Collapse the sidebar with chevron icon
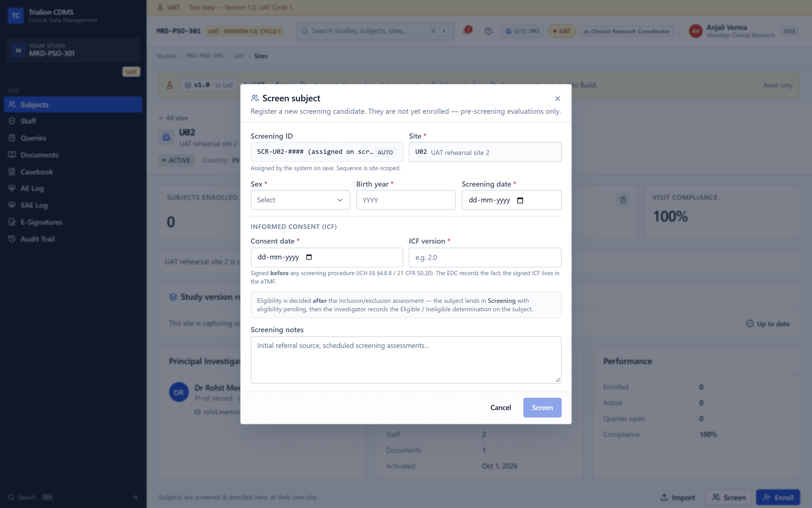Viewport: 812px width, 508px height. coord(135,497)
